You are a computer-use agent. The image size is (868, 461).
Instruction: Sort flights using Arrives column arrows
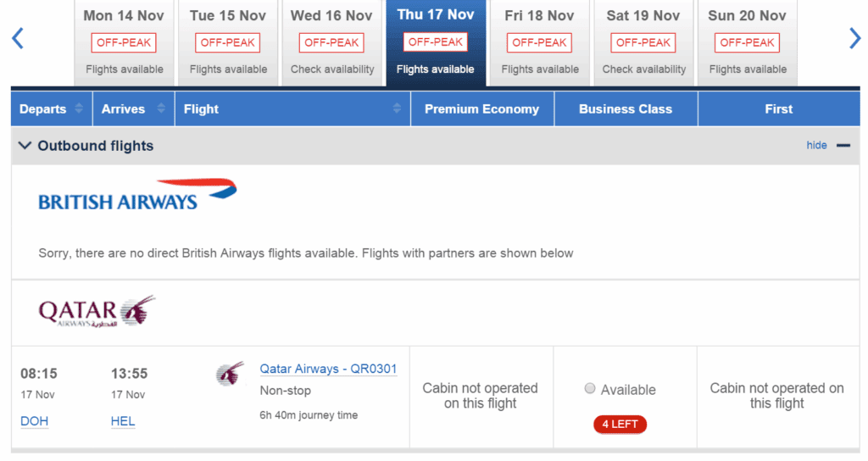tap(161, 108)
